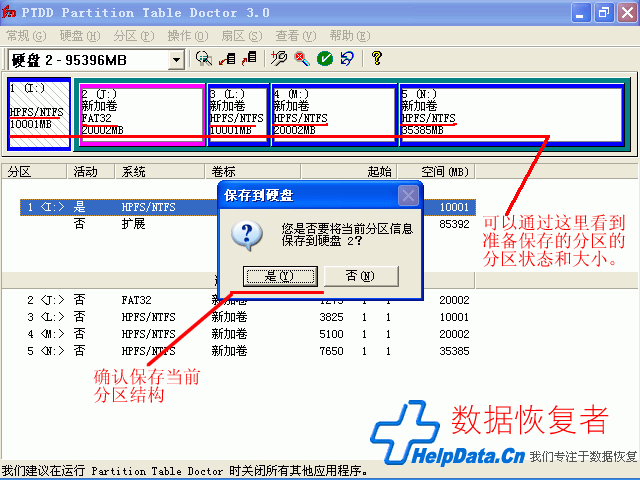Screen dimensions: 640x480
Task: Select the row 5 <N:> HPFS/NTFS
Action: (248, 351)
